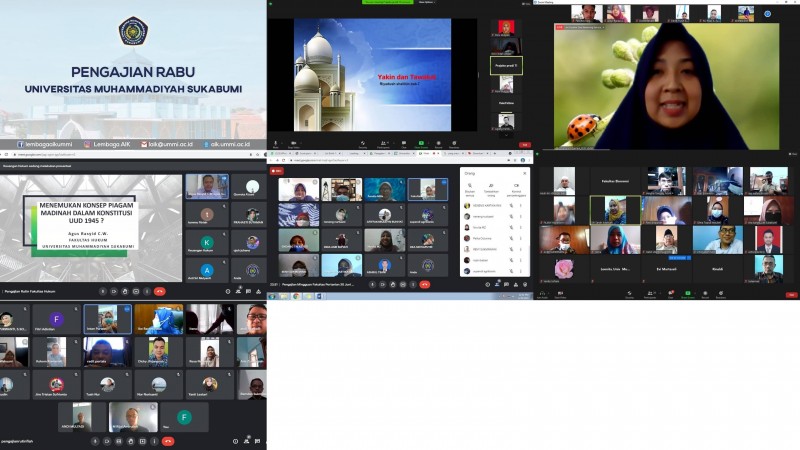
Task: Click the red recording indicator in Google Meet grid
Action: 278,171
